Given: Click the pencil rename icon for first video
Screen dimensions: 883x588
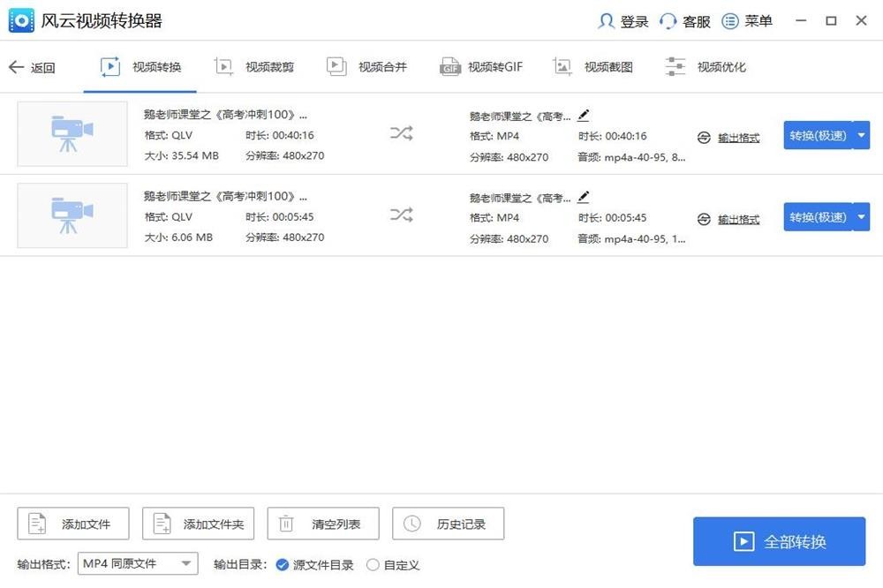Looking at the screenshot, I should [583, 115].
